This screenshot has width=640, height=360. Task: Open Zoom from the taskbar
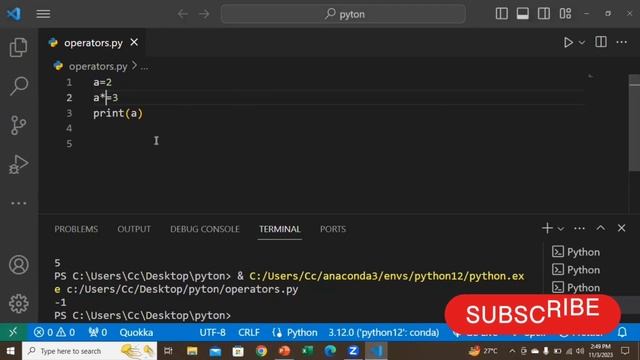353,351
